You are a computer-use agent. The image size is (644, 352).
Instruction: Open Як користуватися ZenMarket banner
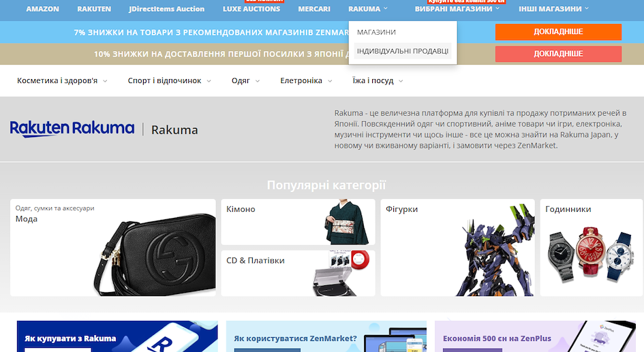tap(326, 336)
